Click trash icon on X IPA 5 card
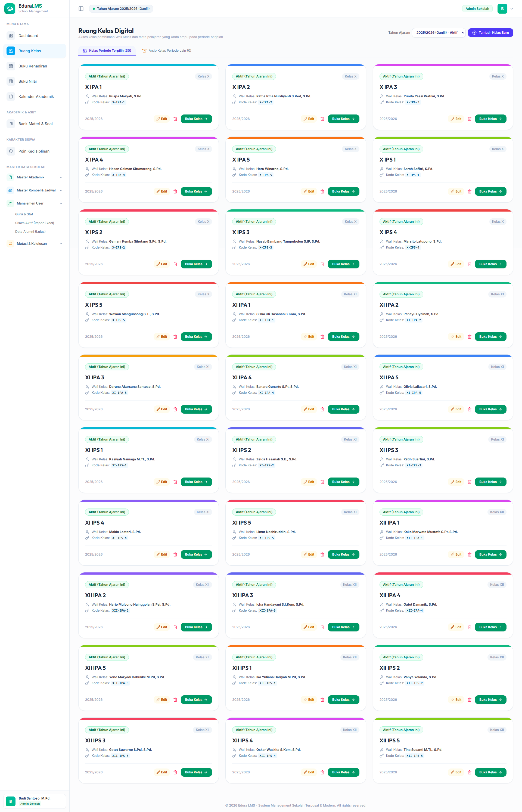 (322, 191)
